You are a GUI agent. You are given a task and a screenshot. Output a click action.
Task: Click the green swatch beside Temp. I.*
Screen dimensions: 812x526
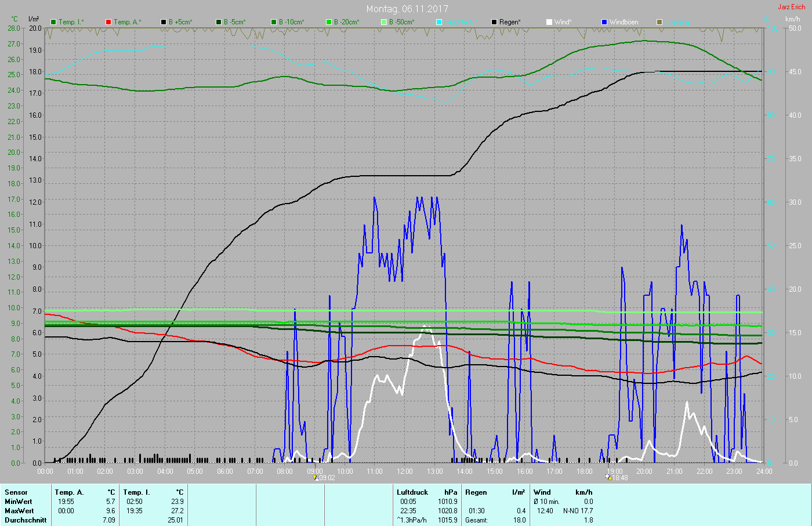click(x=53, y=22)
